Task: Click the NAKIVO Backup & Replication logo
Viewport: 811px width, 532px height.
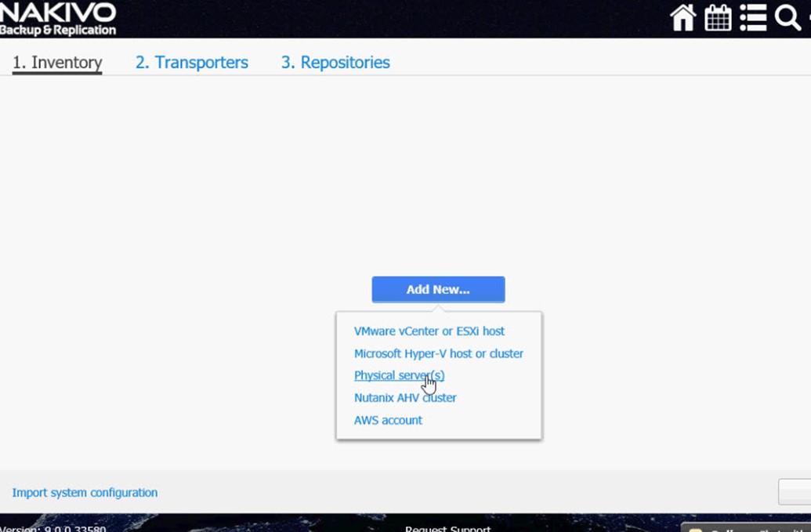Action: (57, 19)
